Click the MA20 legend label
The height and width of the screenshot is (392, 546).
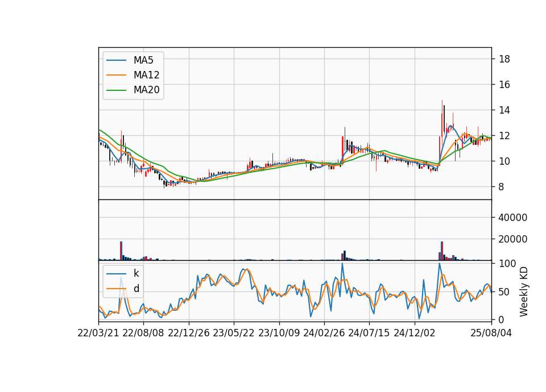point(146,90)
